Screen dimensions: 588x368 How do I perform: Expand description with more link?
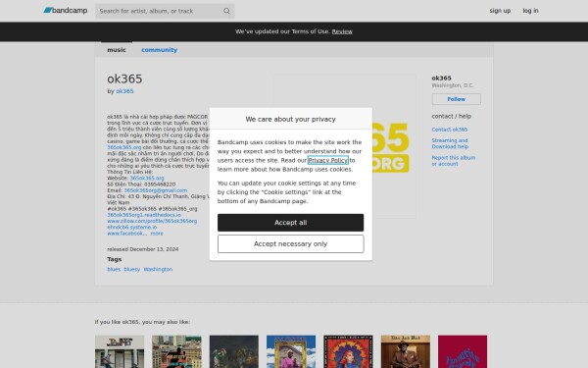point(157,234)
